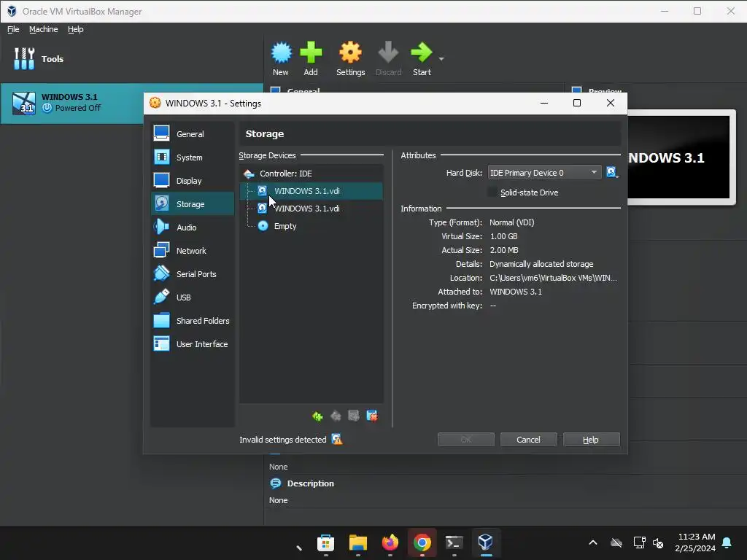Open the User Interface category
Image resolution: width=747 pixels, height=560 pixels.
click(x=192, y=344)
